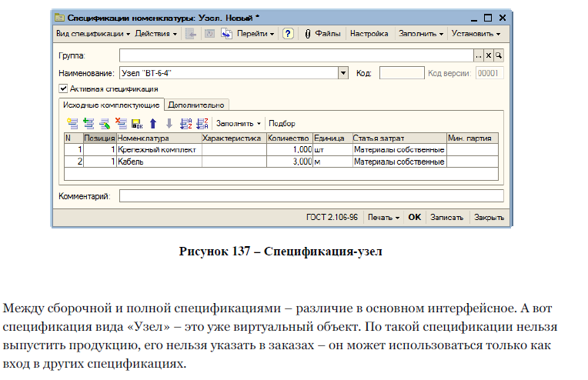Select the Крепежный комплект cell
This screenshot has height=380, width=588.
coord(159,150)
